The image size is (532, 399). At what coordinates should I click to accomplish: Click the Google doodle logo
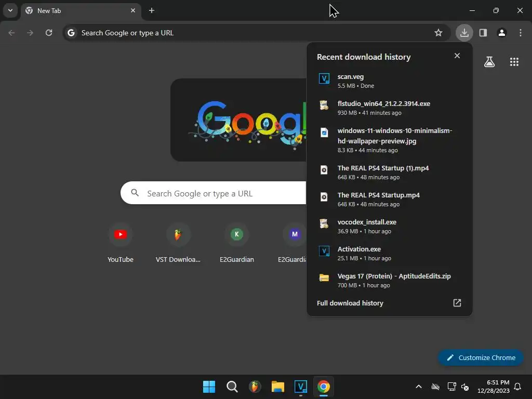tap(238, 120)
